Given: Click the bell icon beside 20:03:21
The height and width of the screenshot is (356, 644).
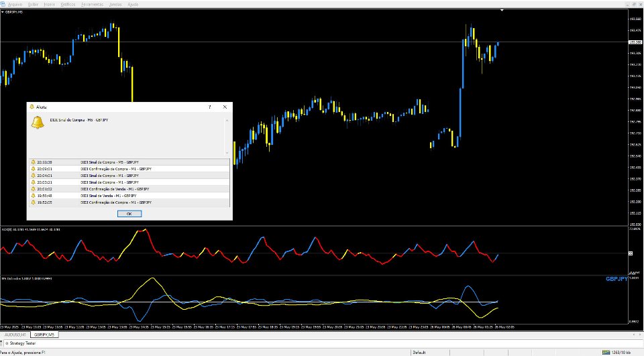Looking at the screenshot, I should point(34,182).
